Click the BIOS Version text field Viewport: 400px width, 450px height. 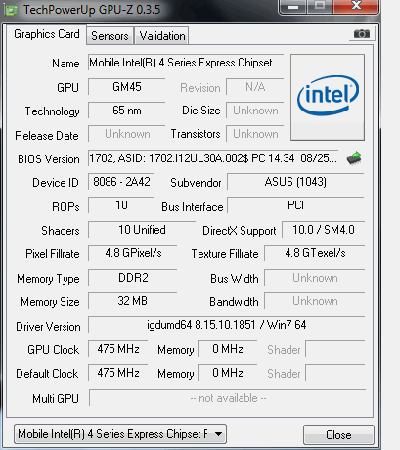(x=213, y=158)
